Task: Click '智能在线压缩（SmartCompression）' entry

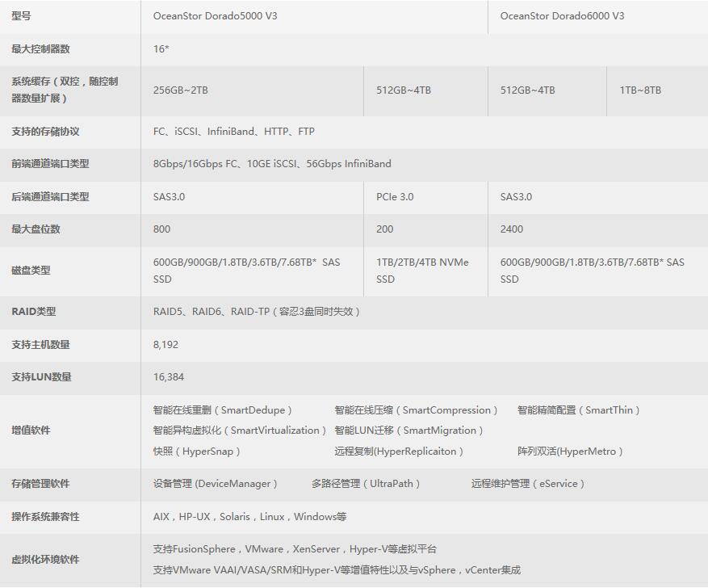Action: [x=416, y=410]
